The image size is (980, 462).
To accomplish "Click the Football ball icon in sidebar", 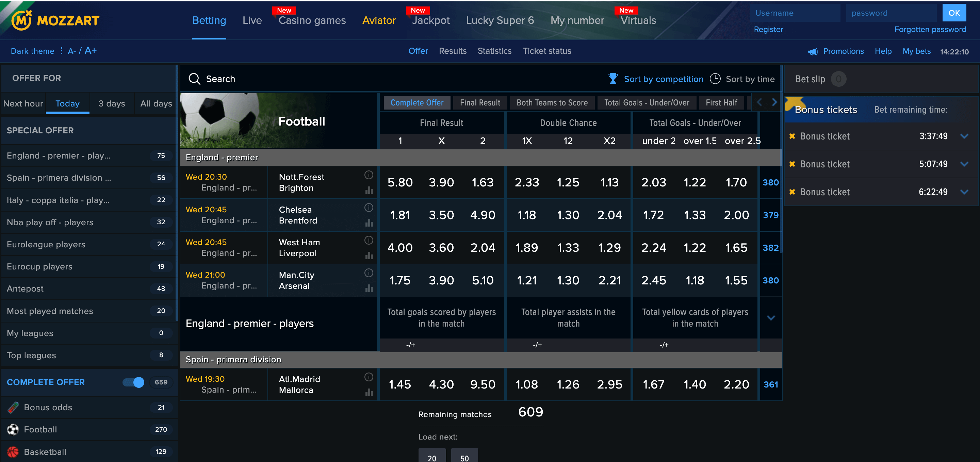I will click(x=13, y=430).
